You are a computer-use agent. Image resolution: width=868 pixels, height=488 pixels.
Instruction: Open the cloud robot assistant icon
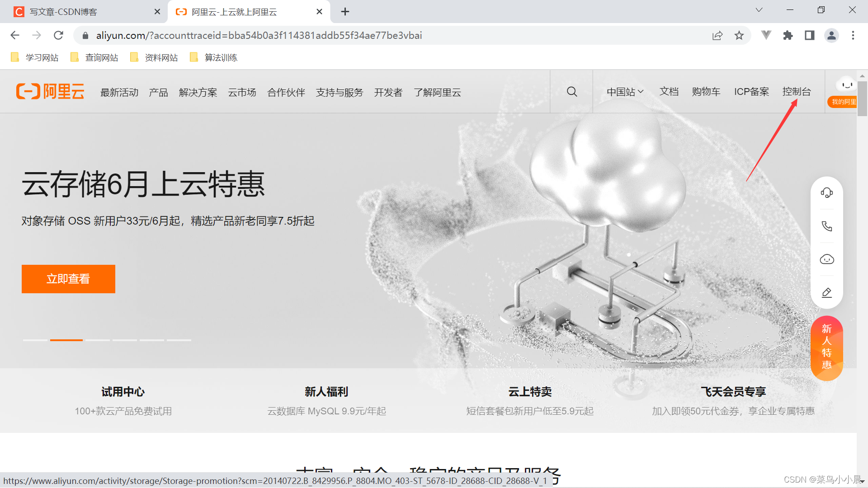pos(826,259)
